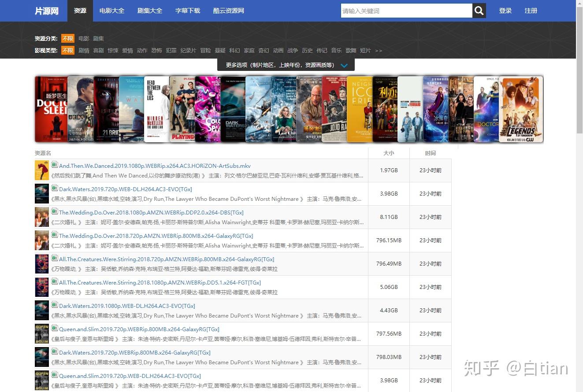583x392 pixels.
Task: Click BT icon beside The.Wedding.Do.Over.2018.720p file
Action: coord(55,235)
